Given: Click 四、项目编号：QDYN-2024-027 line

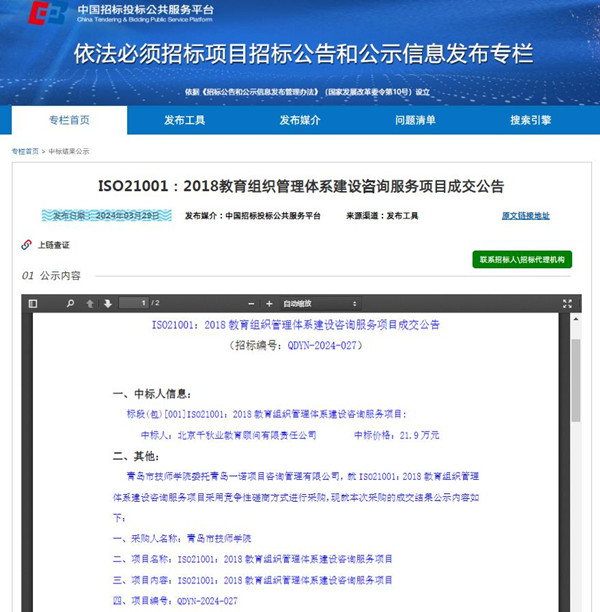Looking at the screenshot, I should click(x=175, y=601).
